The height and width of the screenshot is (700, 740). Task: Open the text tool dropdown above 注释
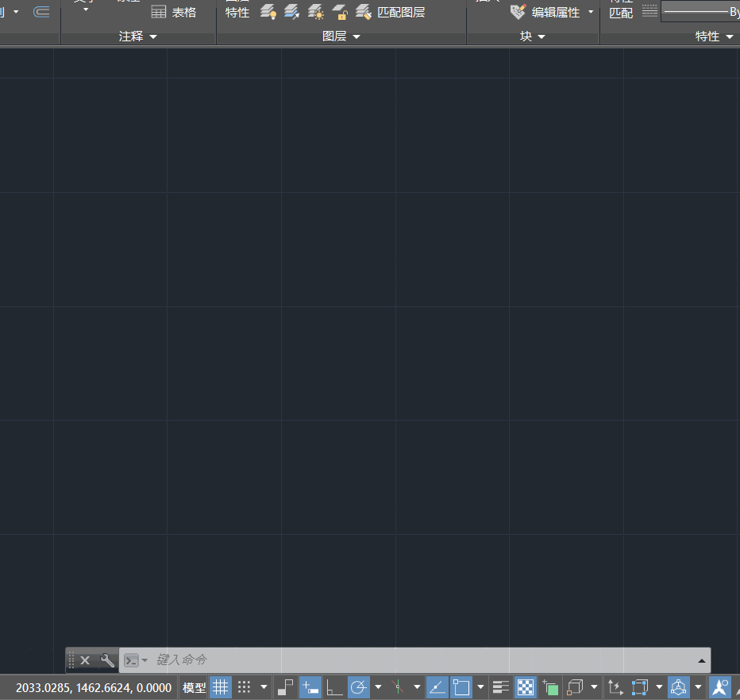tap(86, 9)
